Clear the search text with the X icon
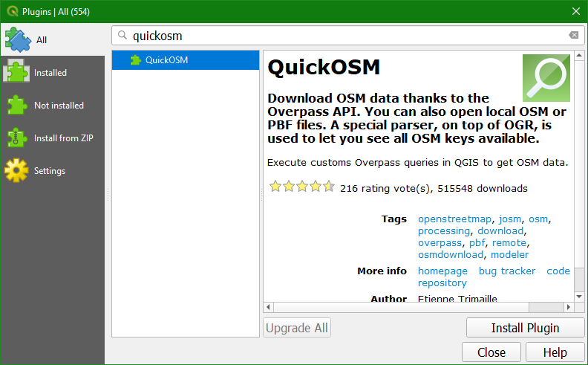Viewport: 588px width, 365px height. [x=573, y=35]
